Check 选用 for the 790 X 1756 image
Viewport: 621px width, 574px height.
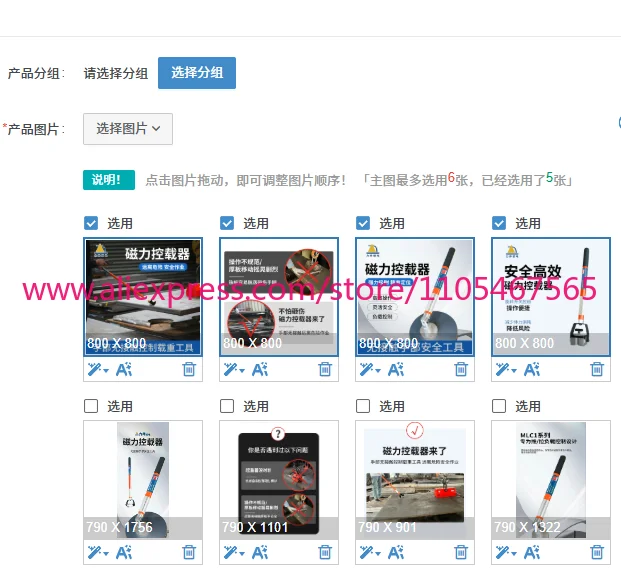pos(91,406)
